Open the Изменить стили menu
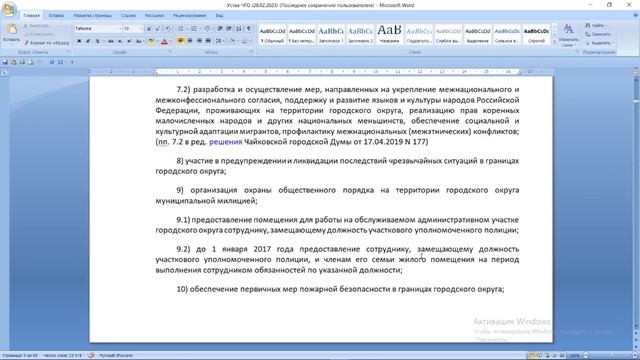Screen dimensions: 640x360 tap(568, 35)
